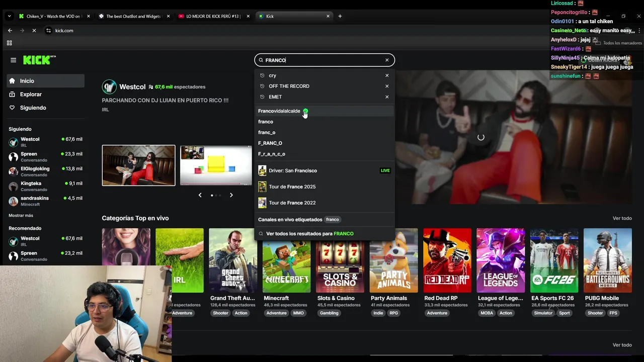Remove 'OFF THE RECORD' recent search

pyautogui.click(x=387, y=86)
